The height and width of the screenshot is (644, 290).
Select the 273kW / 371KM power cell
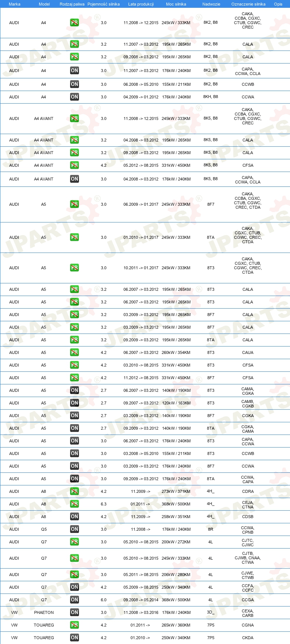176,491
